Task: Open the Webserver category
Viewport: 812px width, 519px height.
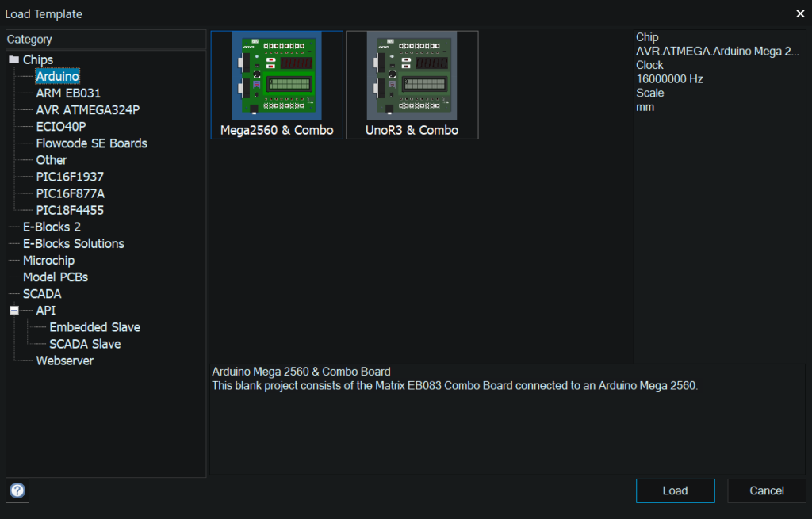Action: click(x=65, y=361)
